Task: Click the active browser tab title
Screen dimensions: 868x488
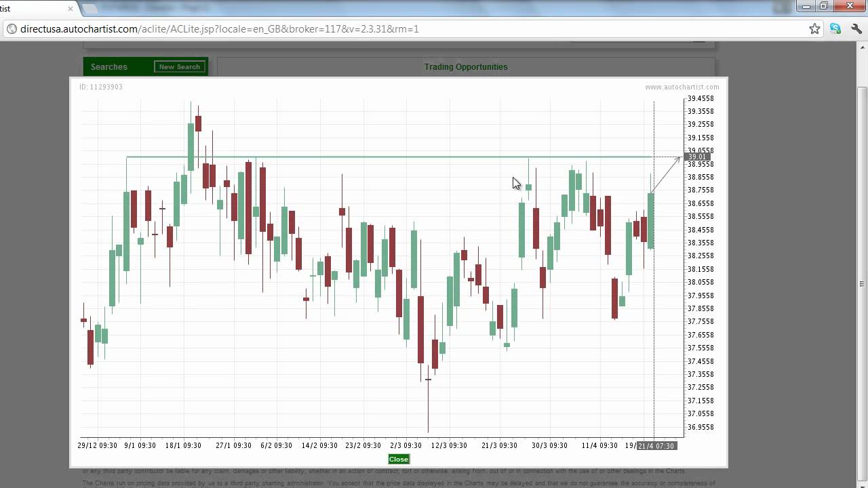Action: 5,9
